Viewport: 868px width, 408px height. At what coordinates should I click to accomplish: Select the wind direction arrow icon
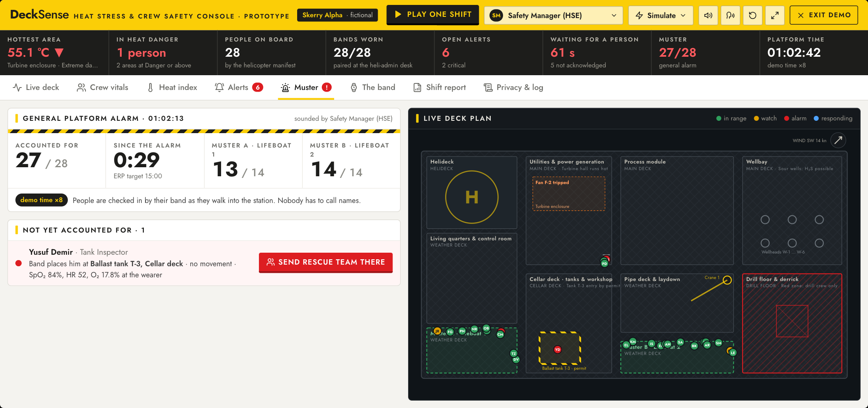tap(838, 140)
